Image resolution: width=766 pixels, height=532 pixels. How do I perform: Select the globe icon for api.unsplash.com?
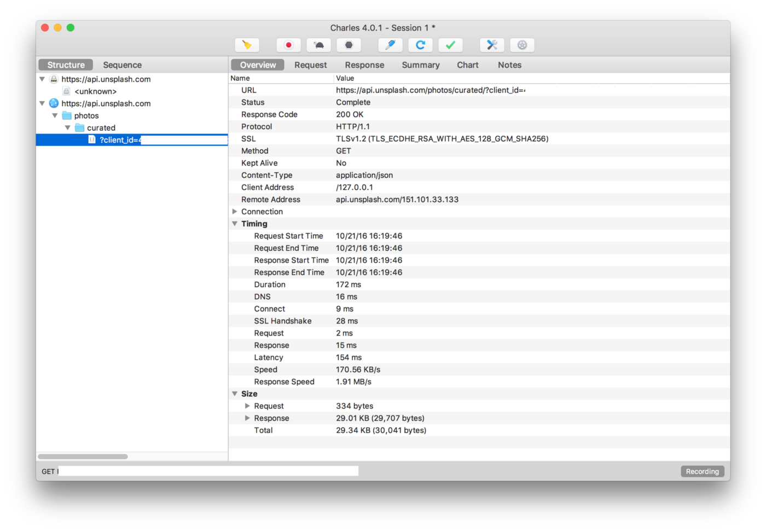coord(54,103)
